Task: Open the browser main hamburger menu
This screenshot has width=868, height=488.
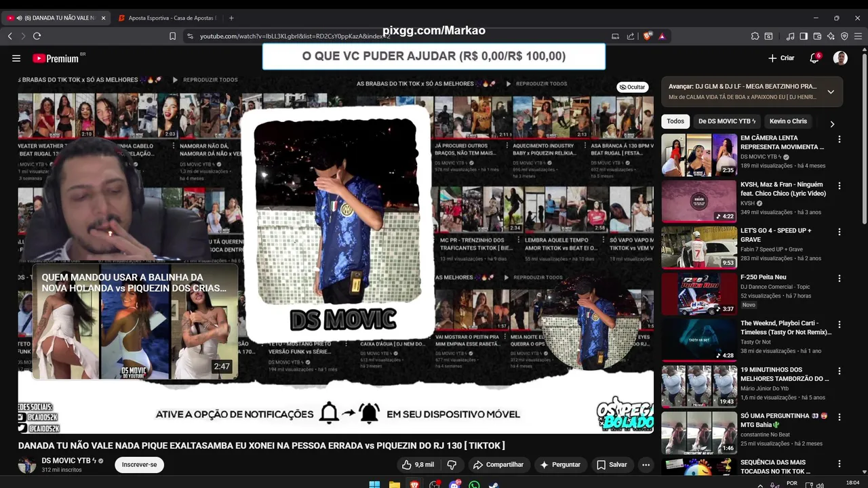Action: pyautogui.click(x=859, y=36)
